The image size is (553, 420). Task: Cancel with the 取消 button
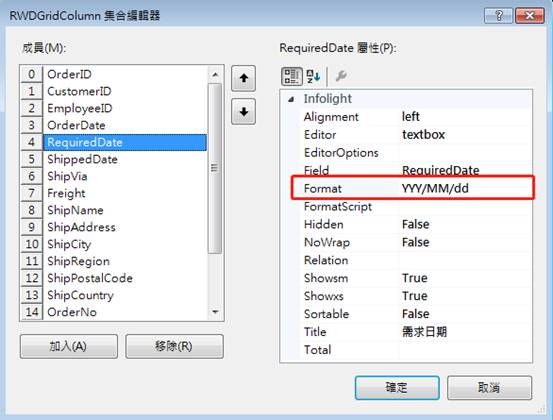(x=489, y=388)
